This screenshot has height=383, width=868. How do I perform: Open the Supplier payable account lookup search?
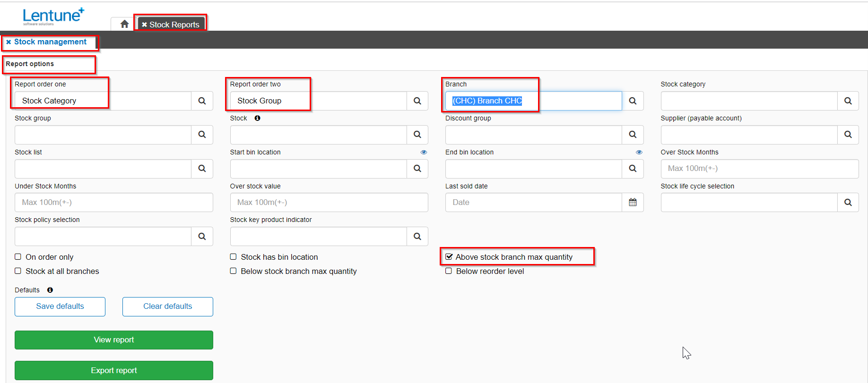848,135
